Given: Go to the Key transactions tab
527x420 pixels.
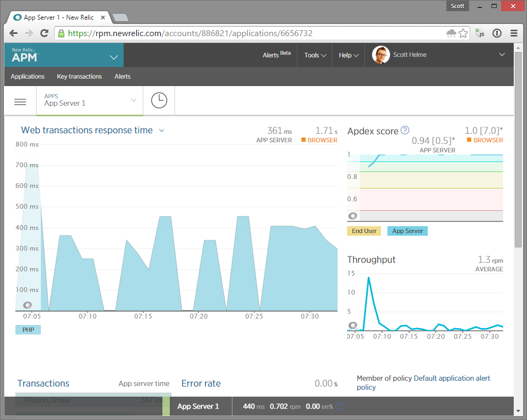Looking at the screenshot, I should tap(79, 76).
